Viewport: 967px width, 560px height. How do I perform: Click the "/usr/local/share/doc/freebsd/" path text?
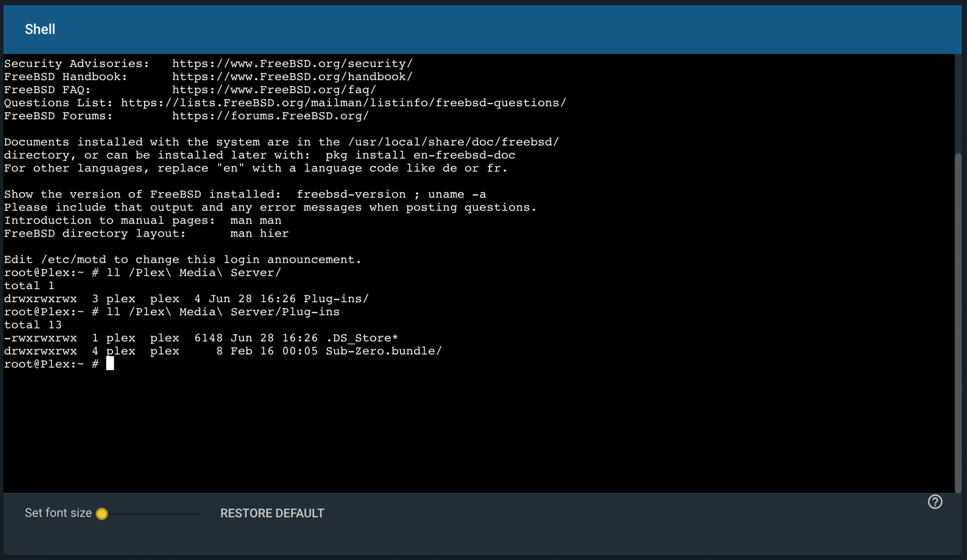coord(453,142)
